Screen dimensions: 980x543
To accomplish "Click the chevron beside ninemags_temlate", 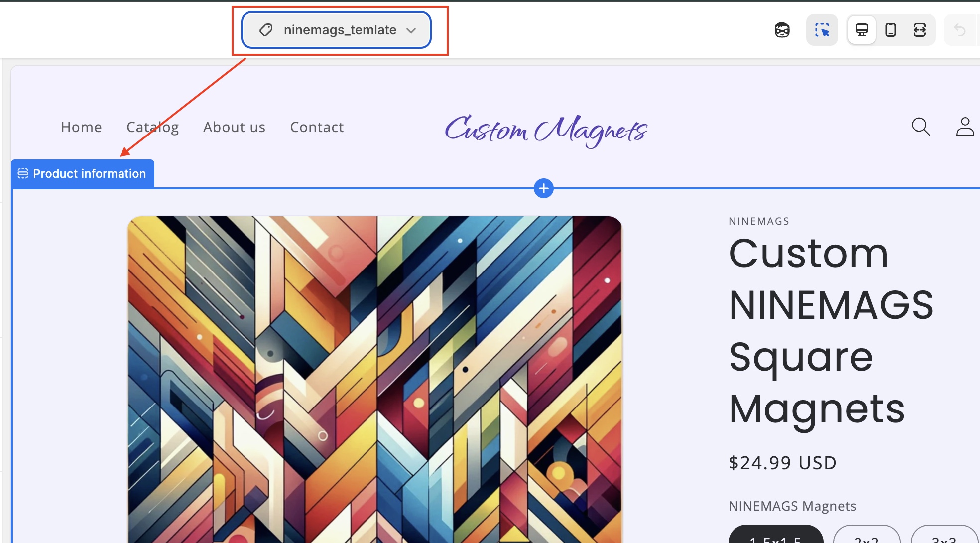I will pos(411,30).
